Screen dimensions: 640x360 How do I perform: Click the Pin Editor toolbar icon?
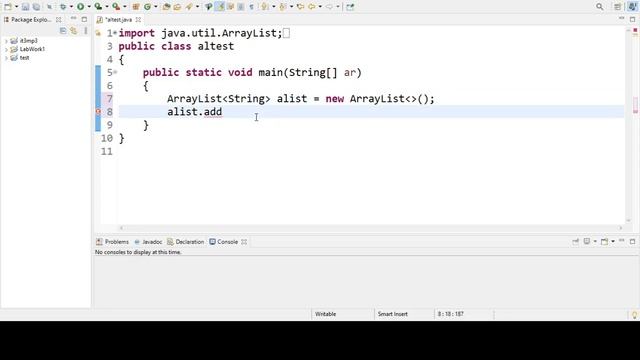(350, 7)
